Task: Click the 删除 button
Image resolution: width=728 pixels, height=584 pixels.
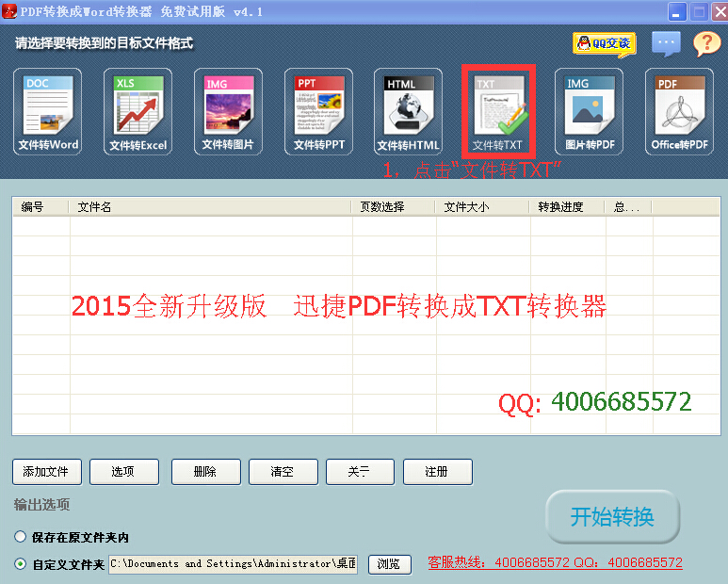Action: coord(206,472)
